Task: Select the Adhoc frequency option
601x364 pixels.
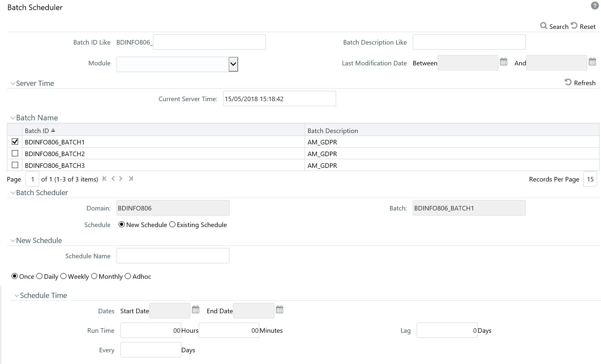Action: (128, 276)
